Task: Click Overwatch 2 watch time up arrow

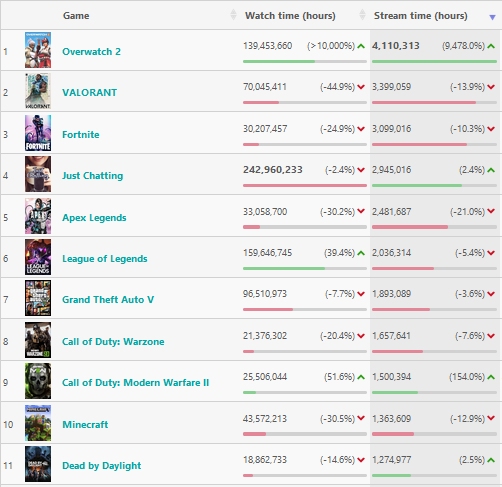Action: [361, 46]
